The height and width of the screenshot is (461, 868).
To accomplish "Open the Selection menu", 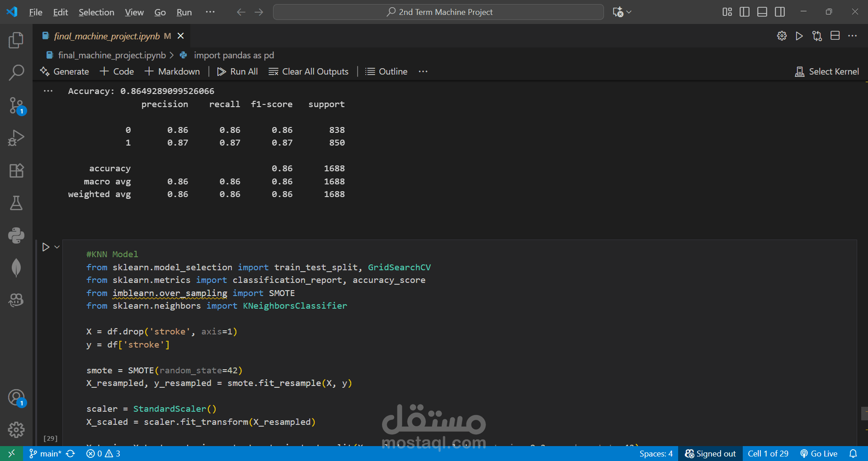I will tap(96, 12).
